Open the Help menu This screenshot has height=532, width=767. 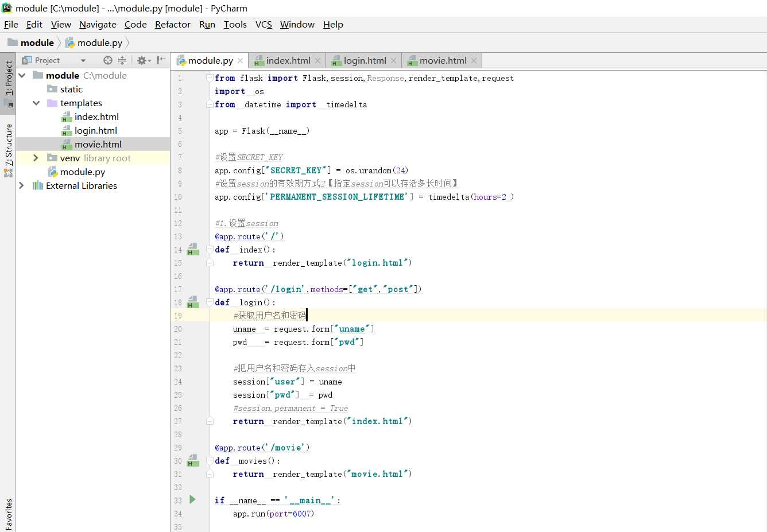333,24
